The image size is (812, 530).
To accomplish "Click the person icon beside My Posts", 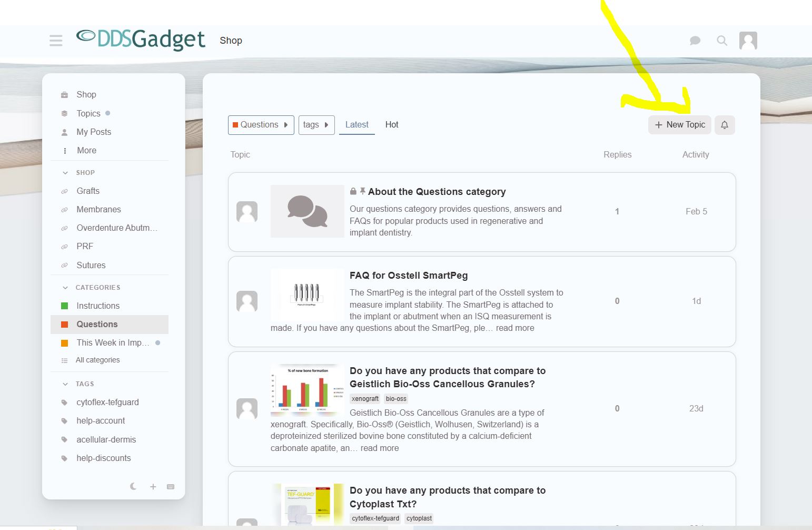I will (x=65, y=132).
